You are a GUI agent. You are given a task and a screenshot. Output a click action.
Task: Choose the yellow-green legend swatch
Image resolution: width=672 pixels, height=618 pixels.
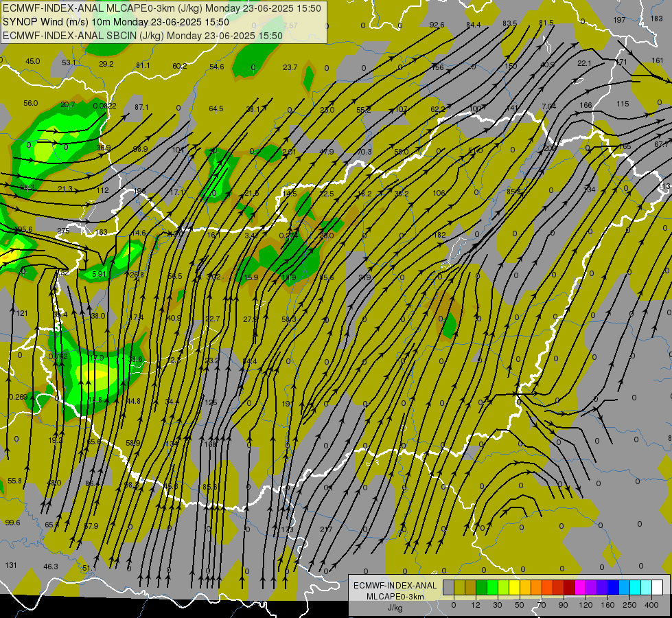[x=503, y=587]
